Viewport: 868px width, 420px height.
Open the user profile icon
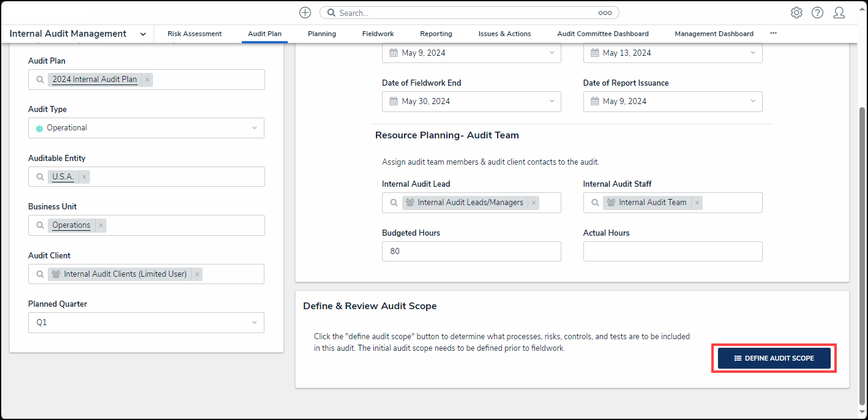[839, 13]
